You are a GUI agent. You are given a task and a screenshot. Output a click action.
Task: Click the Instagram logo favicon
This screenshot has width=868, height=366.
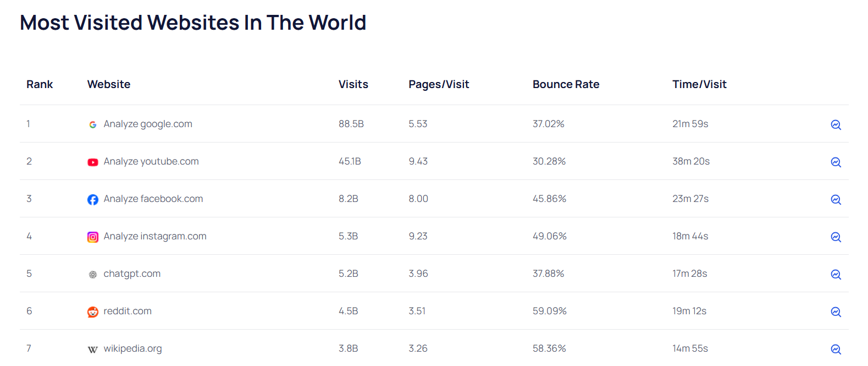(93, 237)
